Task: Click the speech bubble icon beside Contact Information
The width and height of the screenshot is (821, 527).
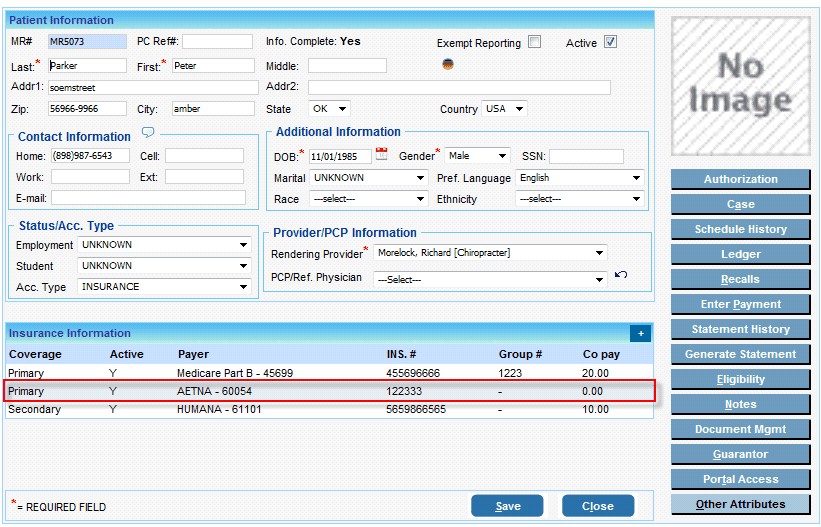Action: [148, 132]
